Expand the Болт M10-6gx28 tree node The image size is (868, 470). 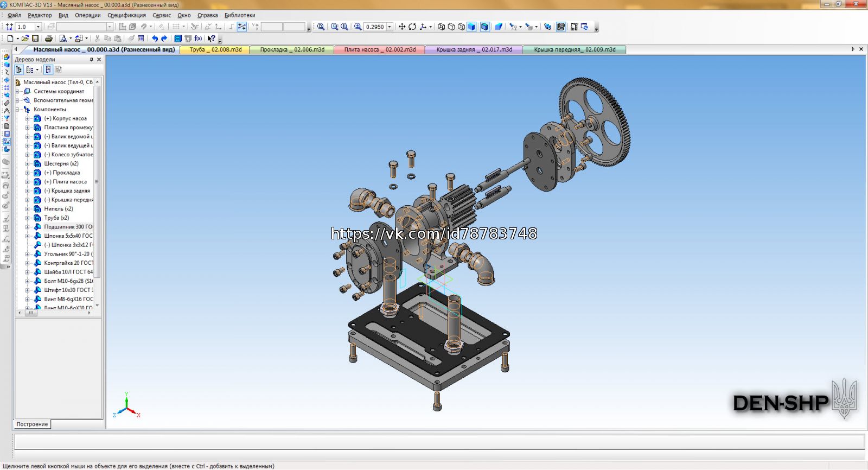click(28, 281)
